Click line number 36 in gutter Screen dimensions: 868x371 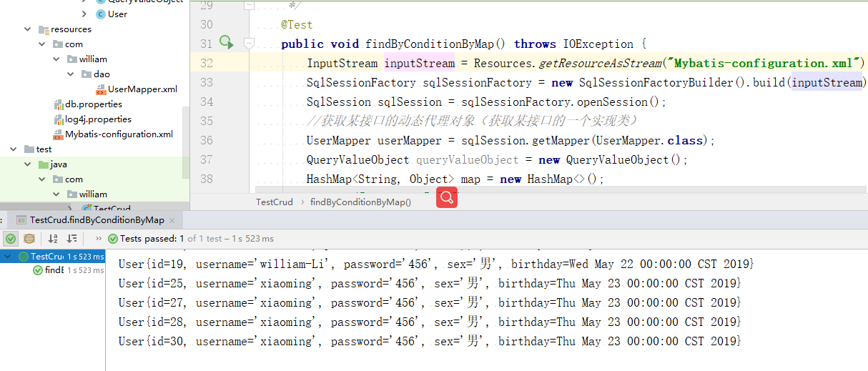pos(206,140)
